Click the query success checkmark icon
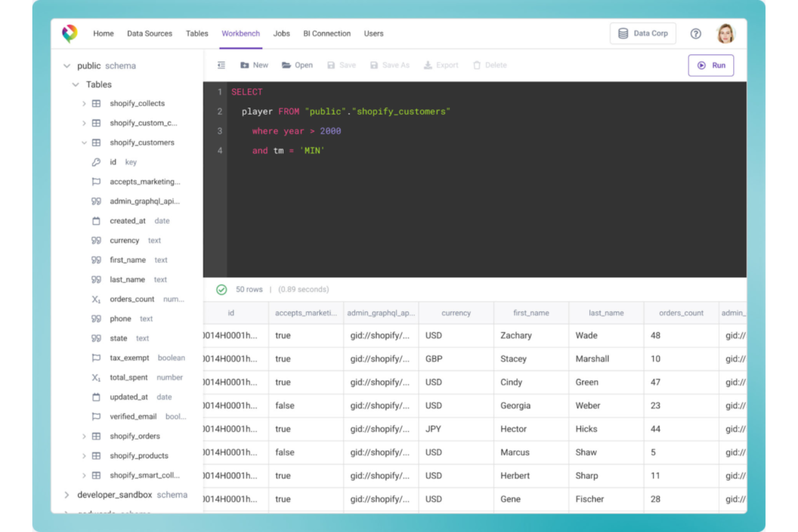Screen dimensions: 798x532 (222, 289)
